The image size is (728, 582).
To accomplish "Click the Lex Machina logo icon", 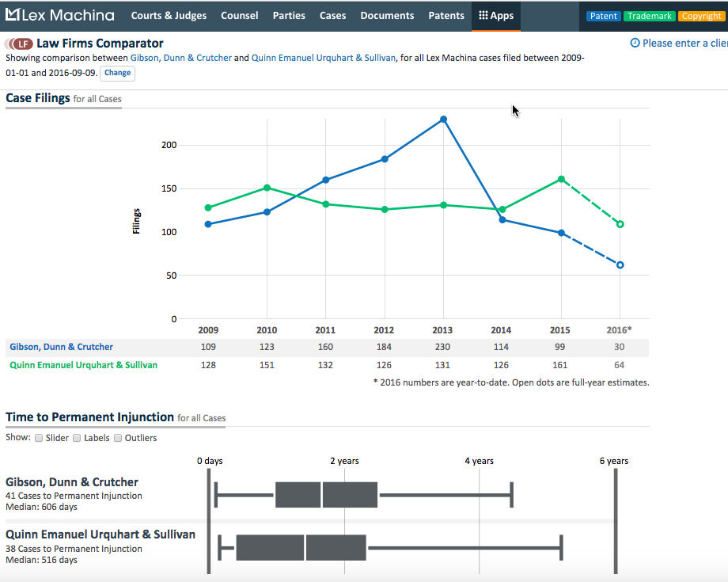I will tap(12, 13).
